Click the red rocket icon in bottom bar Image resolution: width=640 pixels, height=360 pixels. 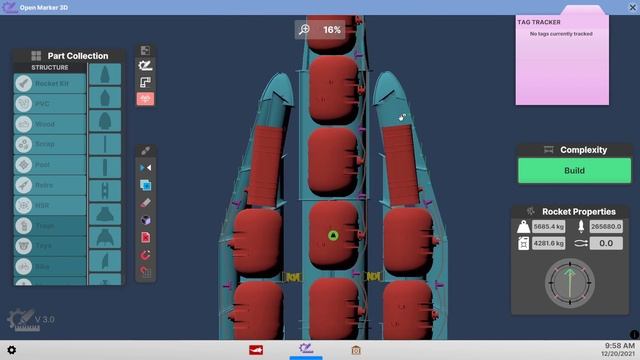(x=256, y=350)
